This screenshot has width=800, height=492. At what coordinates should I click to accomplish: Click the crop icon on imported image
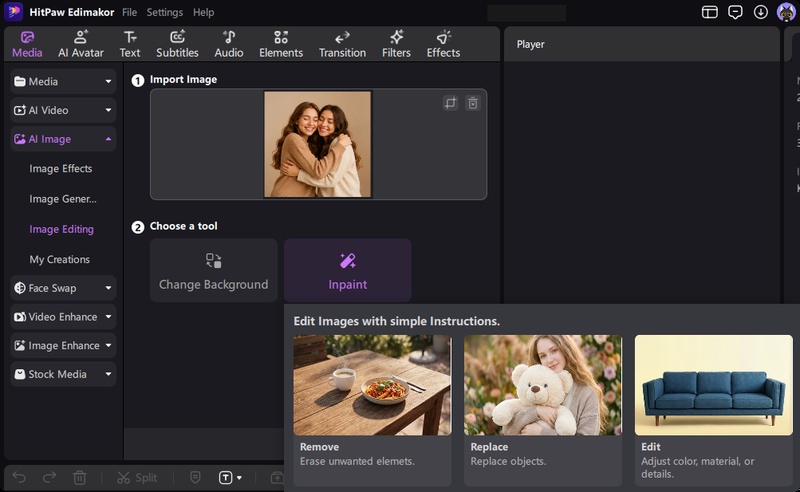click(x=451, y=103)
